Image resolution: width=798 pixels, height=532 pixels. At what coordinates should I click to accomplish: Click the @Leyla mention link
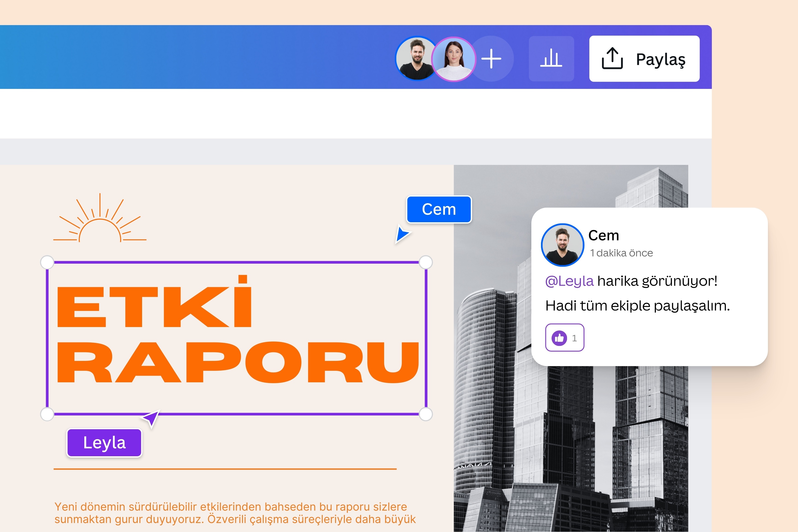[x=569, y=281]
